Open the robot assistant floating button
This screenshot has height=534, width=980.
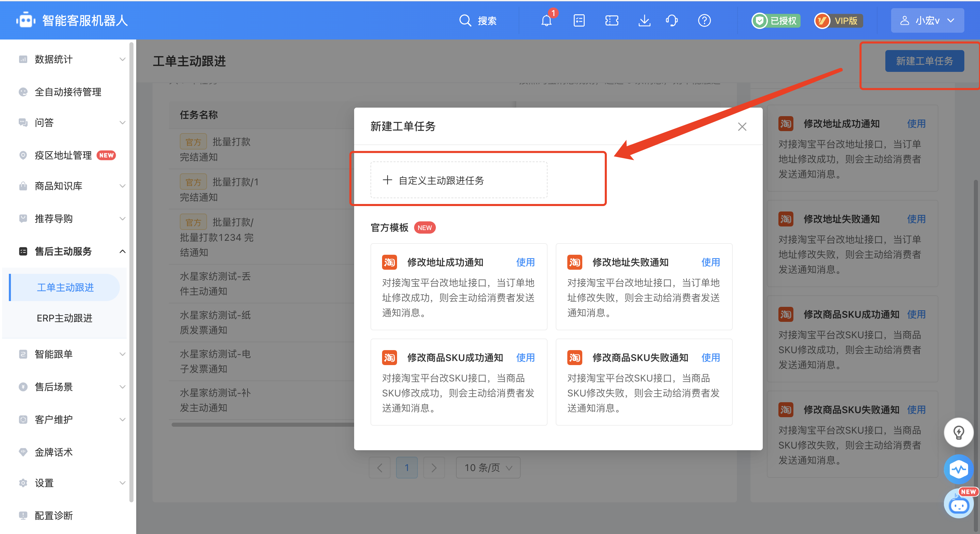point(959,504)
